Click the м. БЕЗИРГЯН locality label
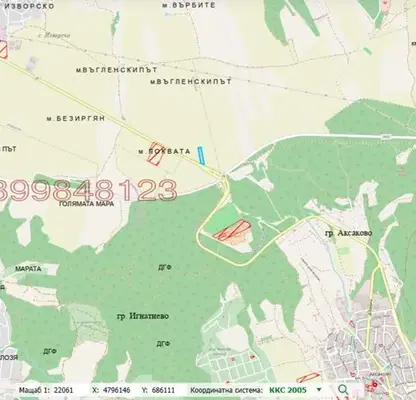 tap(76, 118)
